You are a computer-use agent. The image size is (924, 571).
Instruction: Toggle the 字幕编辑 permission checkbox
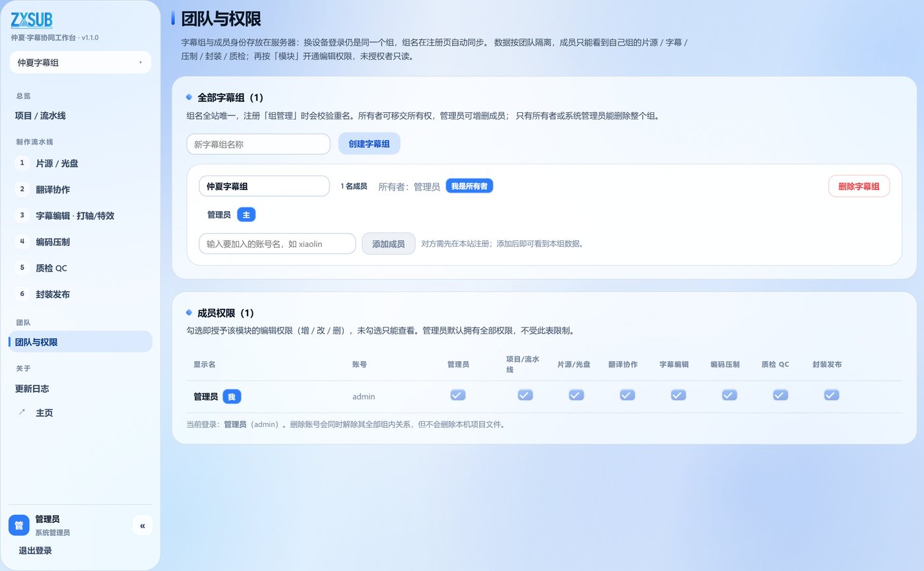678,395
